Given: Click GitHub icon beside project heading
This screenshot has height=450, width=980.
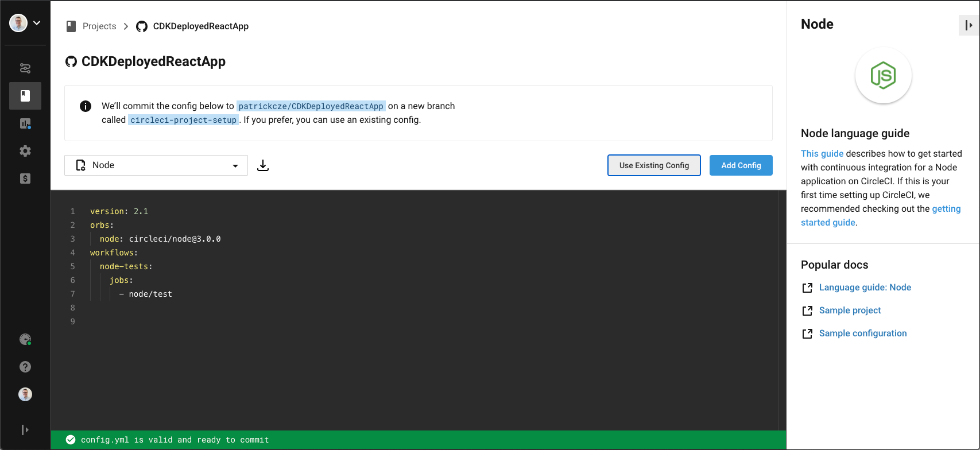Looking at the screenshot, I should pos(71,62).
